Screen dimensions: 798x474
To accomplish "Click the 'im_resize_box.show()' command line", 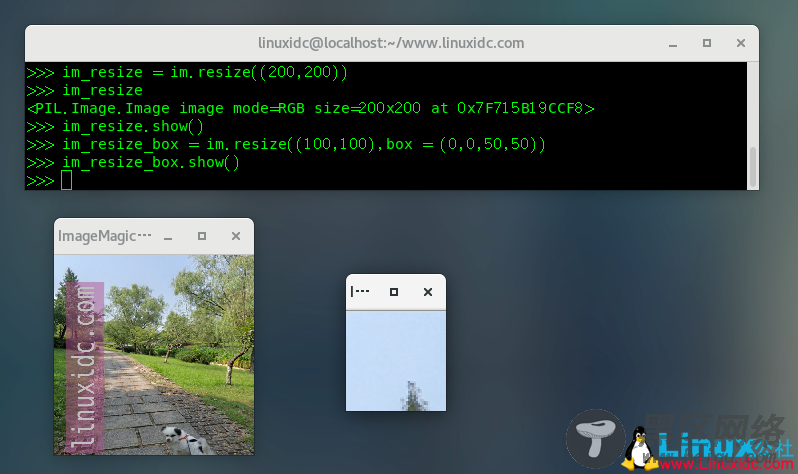I will click(x=133, y=162).
